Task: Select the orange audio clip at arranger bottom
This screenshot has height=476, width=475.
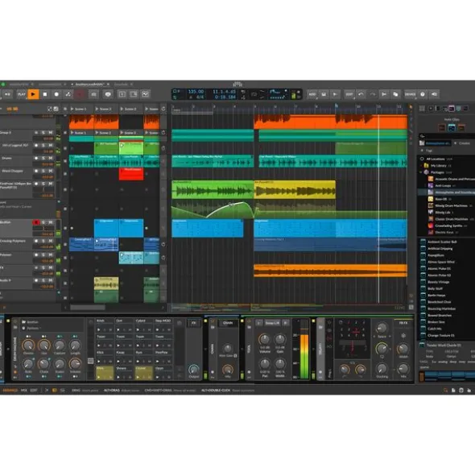Action: (331, 271)
